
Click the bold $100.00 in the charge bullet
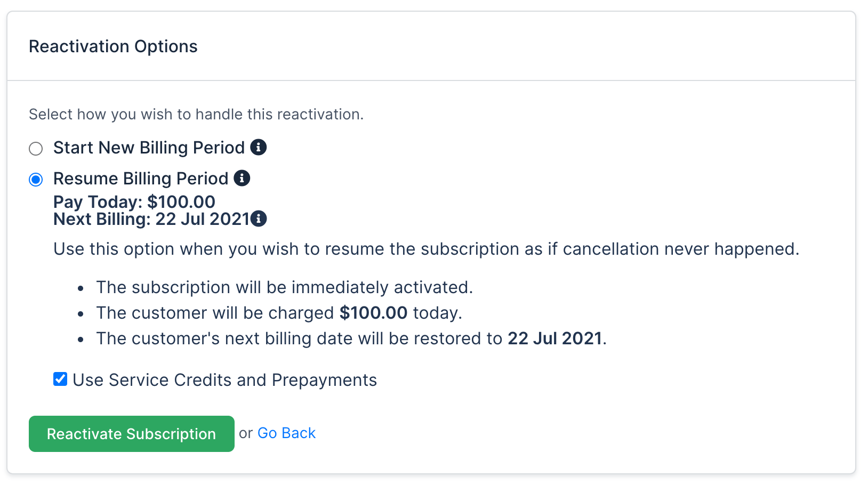coord(373,313)
